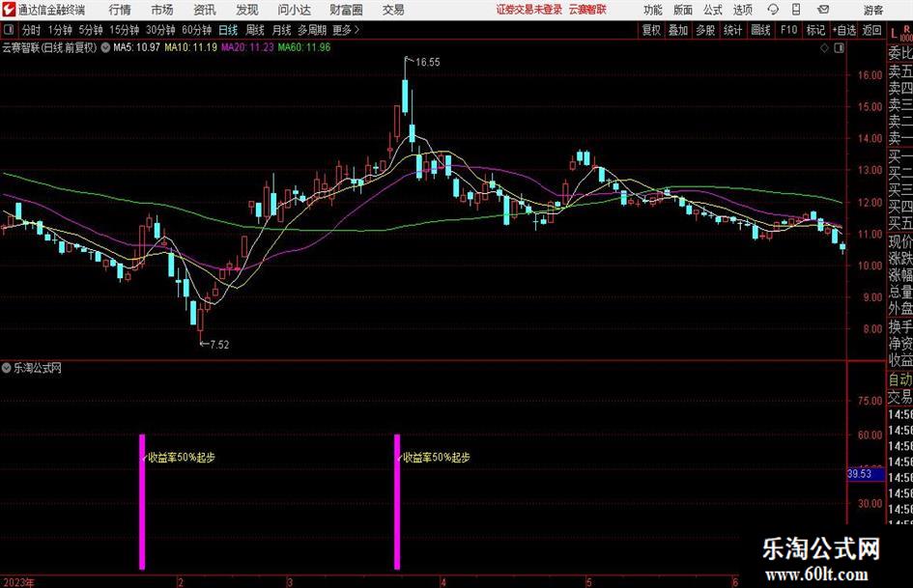The image size is (913, 588).
Task: Click the diamond icon above the chart
Action: (x=824, y=47)
